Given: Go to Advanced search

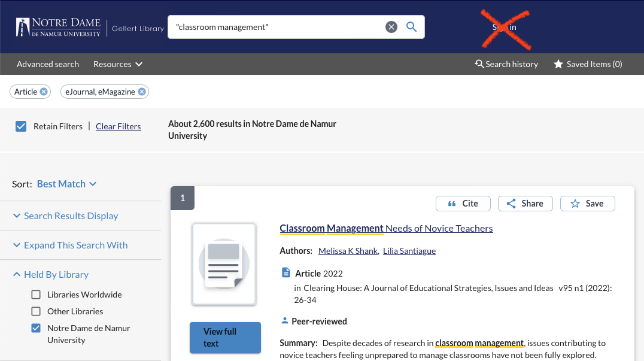Looking at the screenshot, I should click(48, 64).
